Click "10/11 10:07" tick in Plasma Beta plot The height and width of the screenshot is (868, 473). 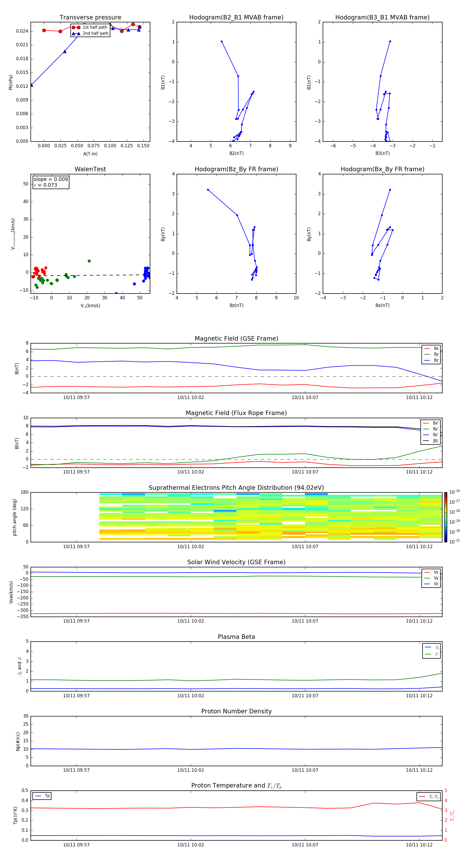click(x=305, y=696)
